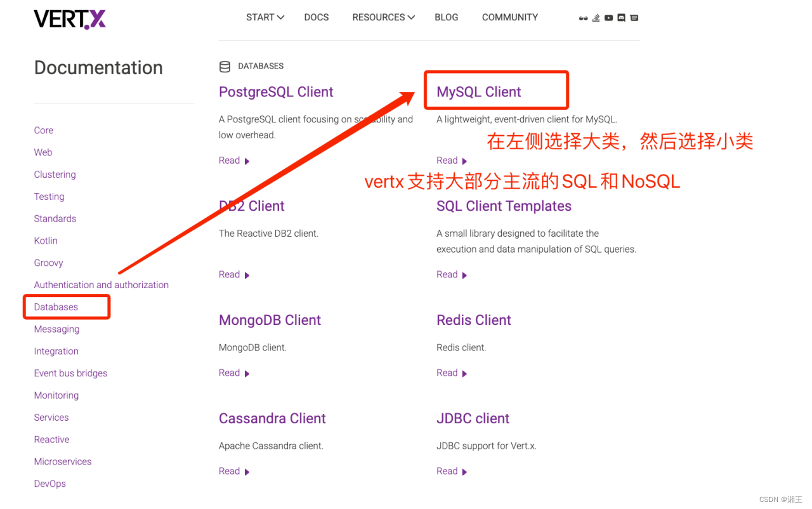Click Read under Redis Client
This screenshot has height=509, width=812.
click(447, 373)
